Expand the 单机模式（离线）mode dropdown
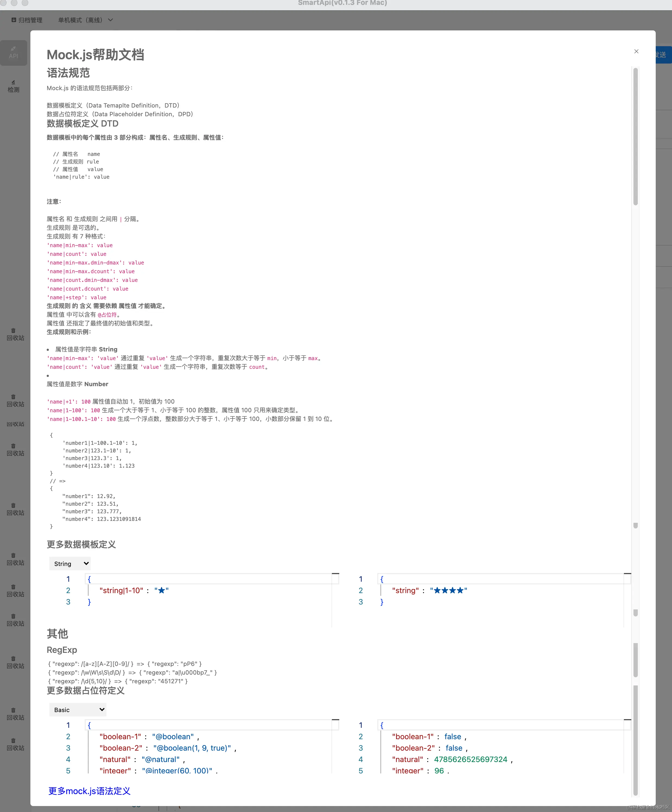The width and height of the screenshot is (672, 812). (85, 20)
